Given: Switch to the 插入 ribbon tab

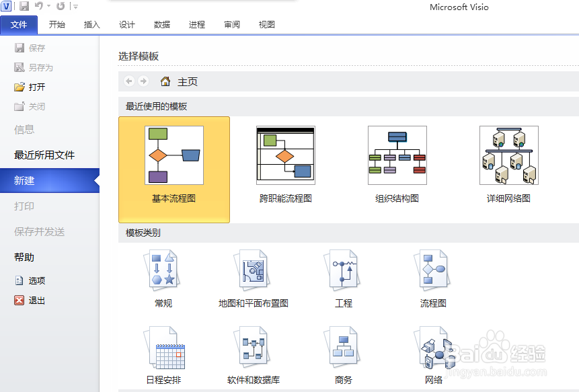Looking at the screenshot, I should 92,25.
